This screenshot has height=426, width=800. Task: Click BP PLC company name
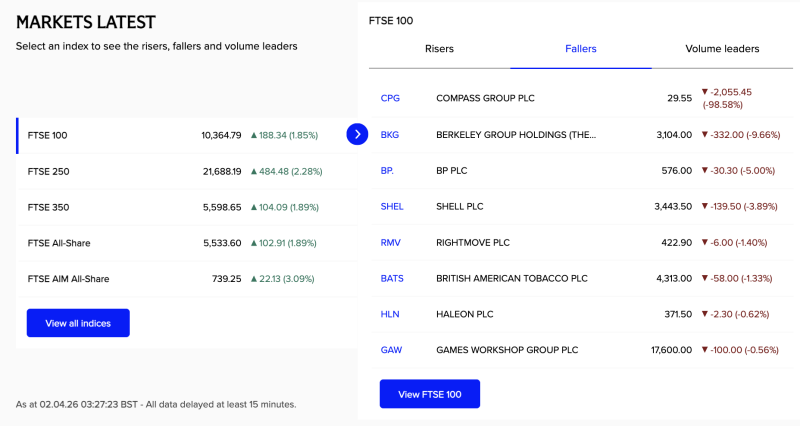[452, 170]
